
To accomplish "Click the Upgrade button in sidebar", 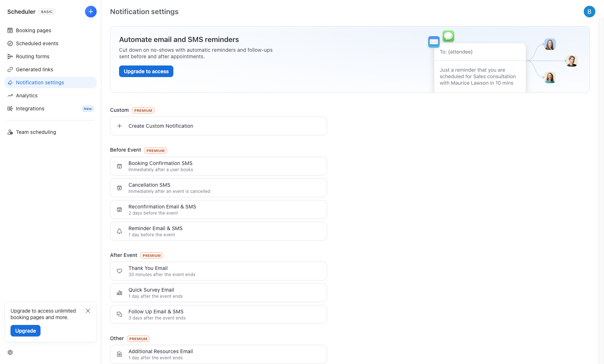I will 25,331.
